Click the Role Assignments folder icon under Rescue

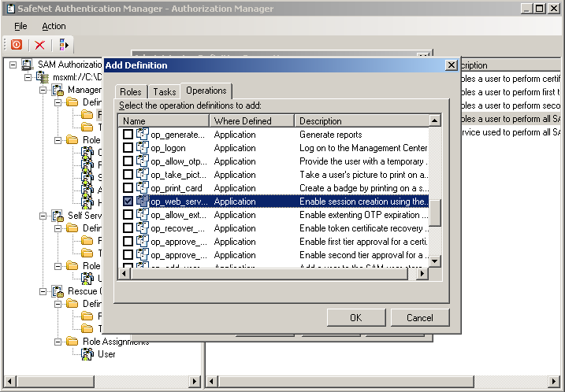click(x=72, y=342)
